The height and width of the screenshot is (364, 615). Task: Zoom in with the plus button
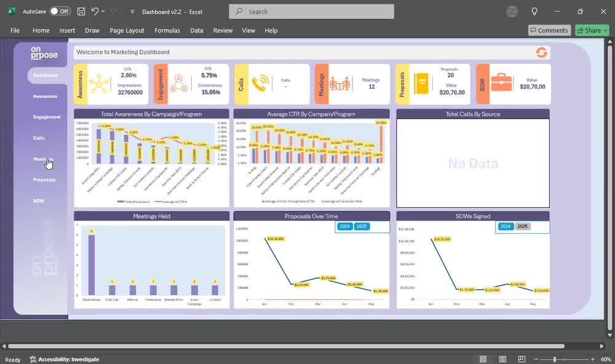(593, 359)
